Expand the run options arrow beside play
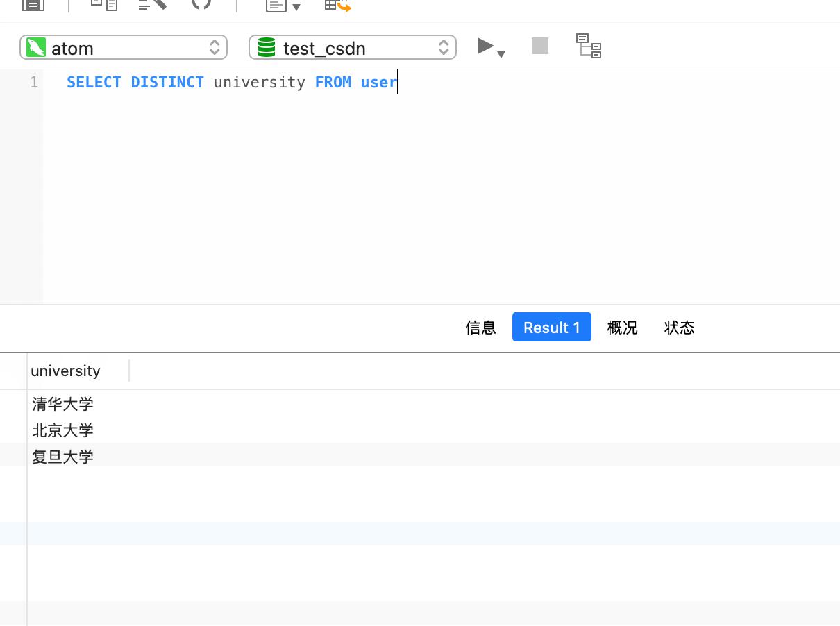Image resolution: width=840 pixels, height=626 pixels. pos(501,54)
